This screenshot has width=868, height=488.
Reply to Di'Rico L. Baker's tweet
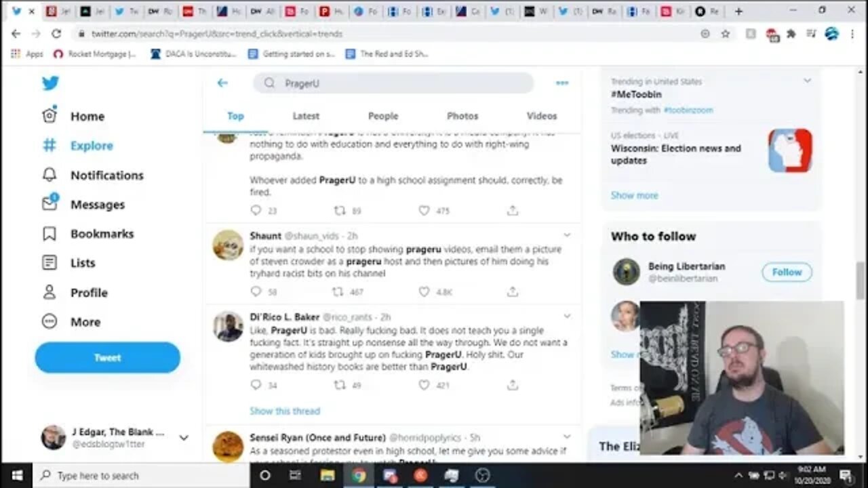(256, 385)
